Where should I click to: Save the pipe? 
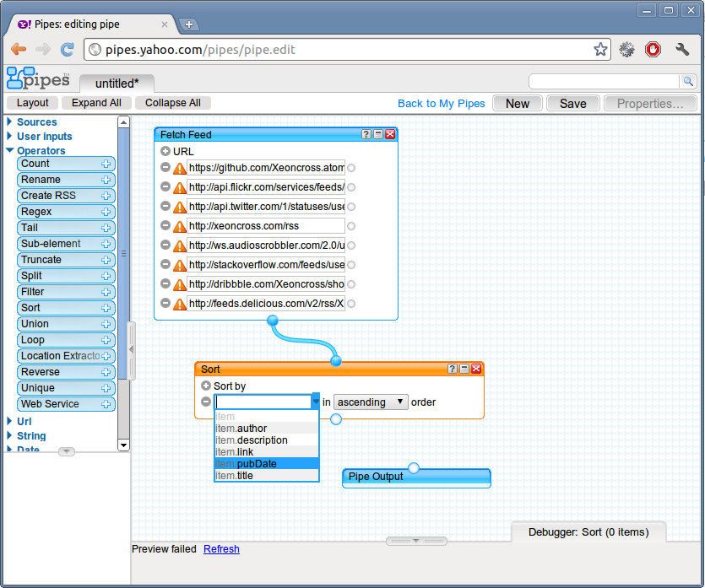pos(572,103)
